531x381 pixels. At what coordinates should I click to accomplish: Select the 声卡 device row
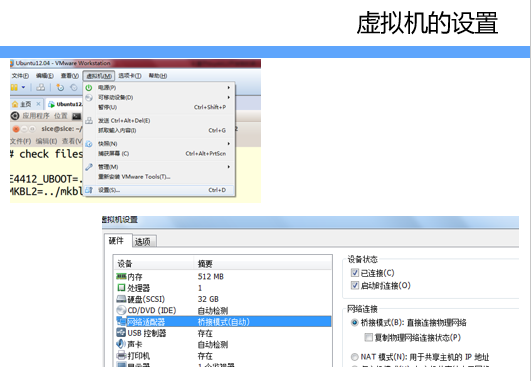pos(222,344)
